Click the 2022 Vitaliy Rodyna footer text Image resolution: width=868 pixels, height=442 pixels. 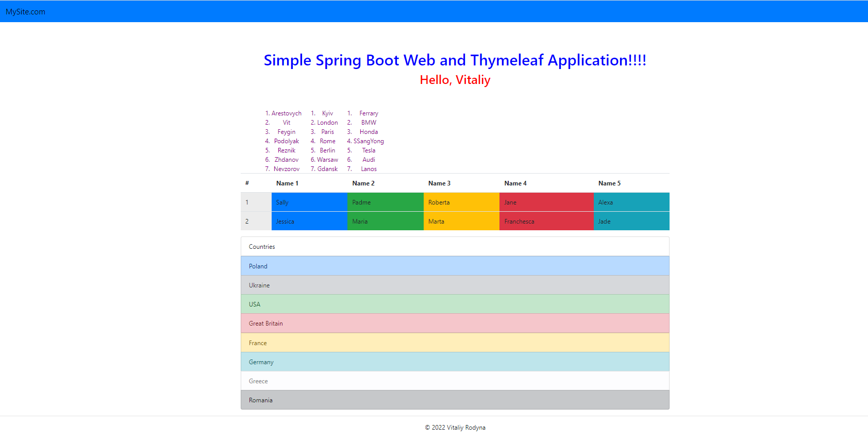tap(455, 428)
